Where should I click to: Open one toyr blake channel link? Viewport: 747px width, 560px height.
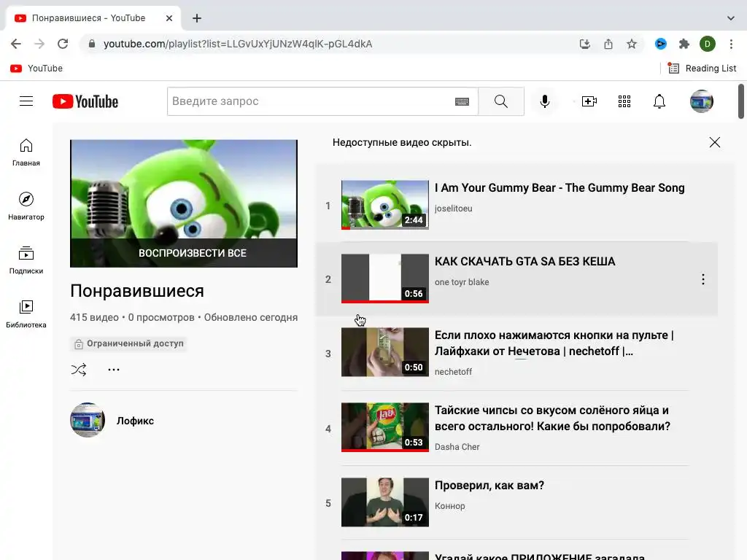tap(462, 282)
